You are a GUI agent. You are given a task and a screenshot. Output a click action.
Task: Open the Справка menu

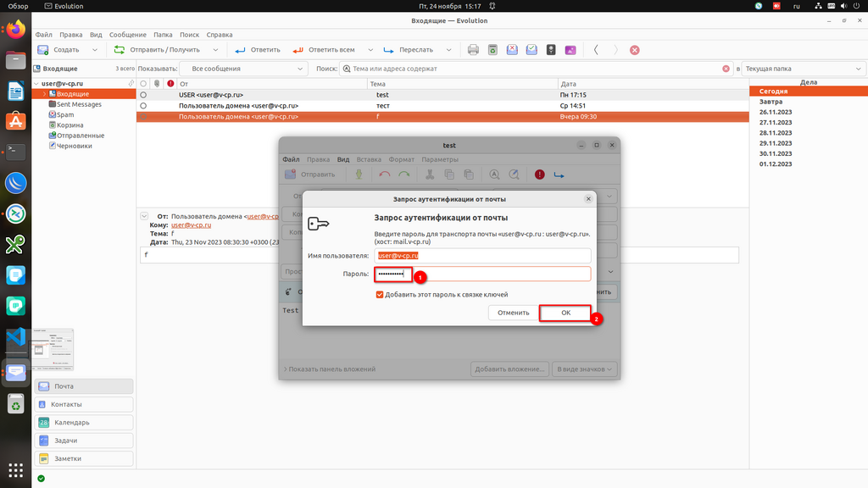pyautogui.click(x=220, y=35)
